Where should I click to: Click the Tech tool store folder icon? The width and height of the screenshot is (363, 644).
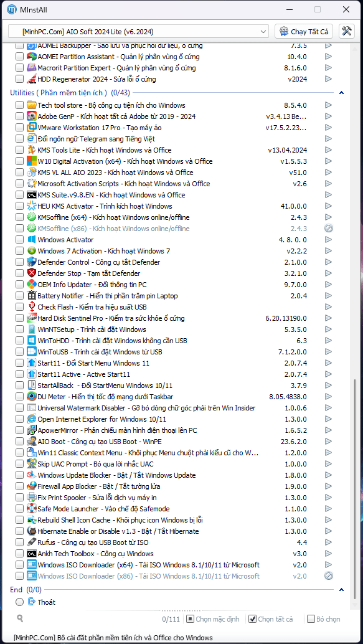32,105
